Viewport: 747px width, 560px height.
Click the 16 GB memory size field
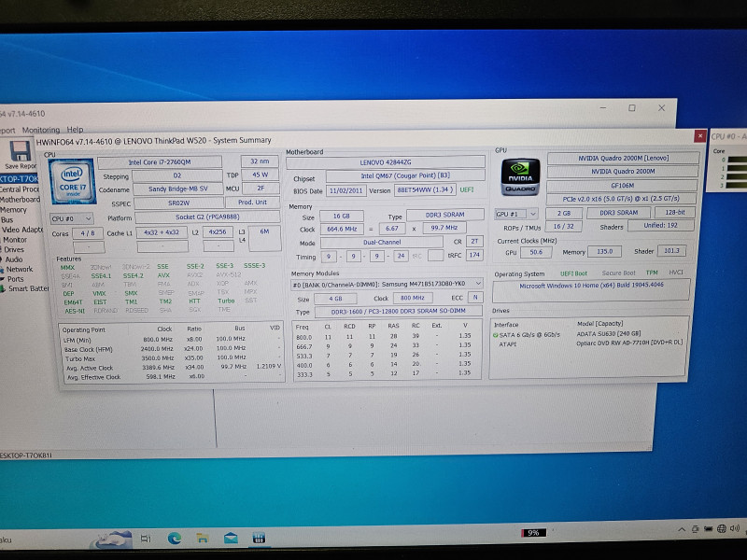pos(341,217)
